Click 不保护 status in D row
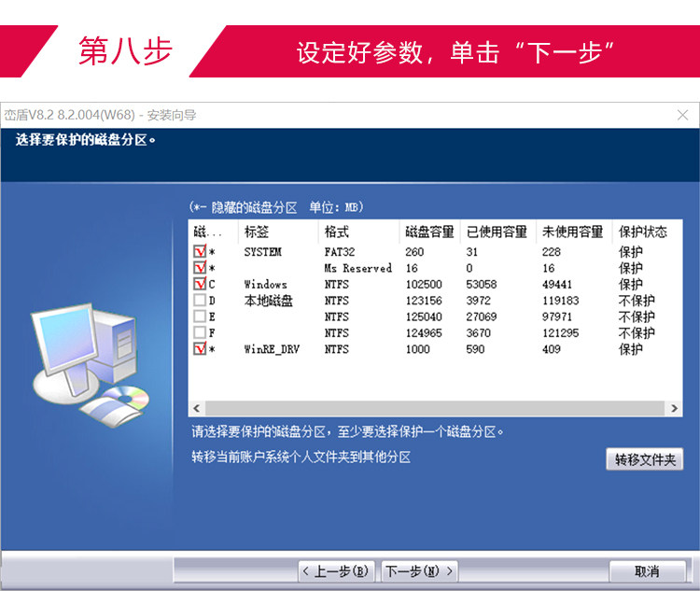The image size is (700, 591). tap(637, 301)
